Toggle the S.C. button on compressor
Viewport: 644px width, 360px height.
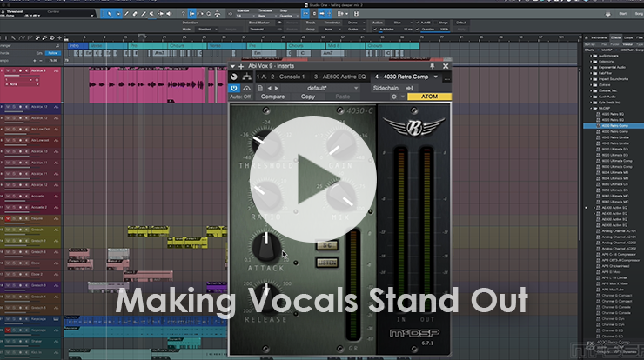point(327,245)
